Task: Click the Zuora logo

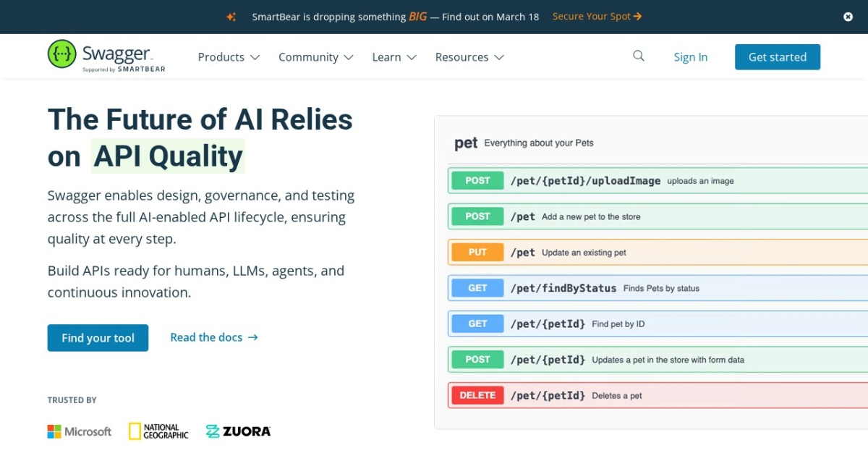Action: click(x=238, y=431)
